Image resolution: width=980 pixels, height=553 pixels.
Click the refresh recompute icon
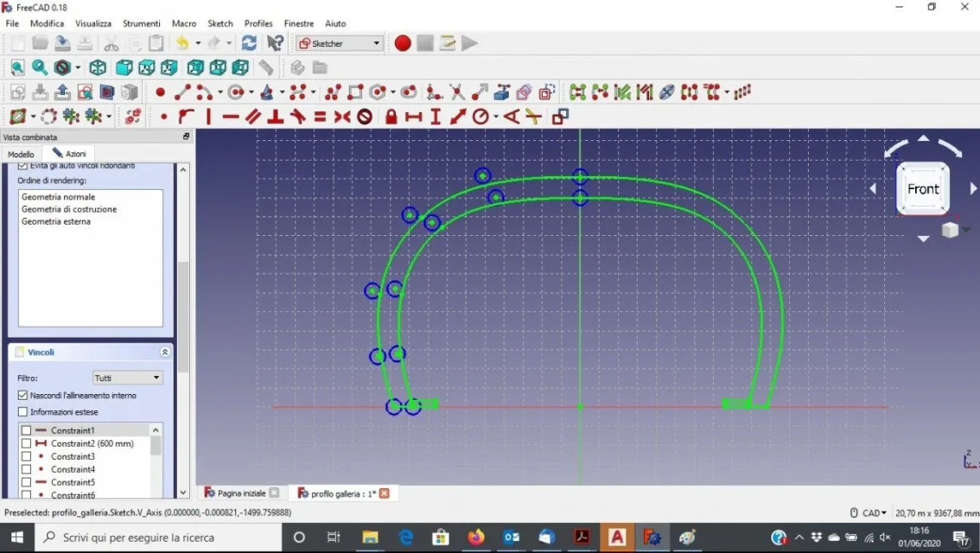click(x=249, y=43)
